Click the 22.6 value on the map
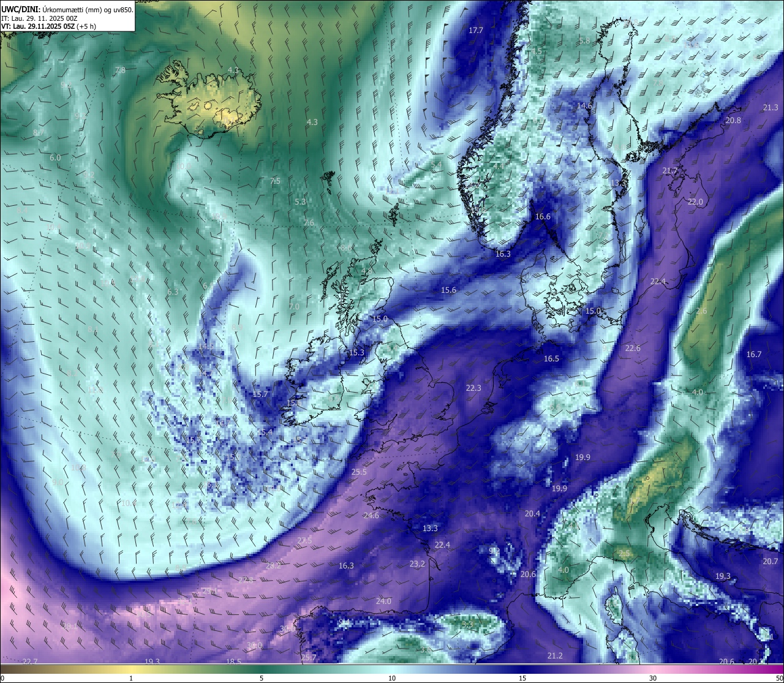The image size is (784, 683). pyautogui.click(x=633, y=349)
